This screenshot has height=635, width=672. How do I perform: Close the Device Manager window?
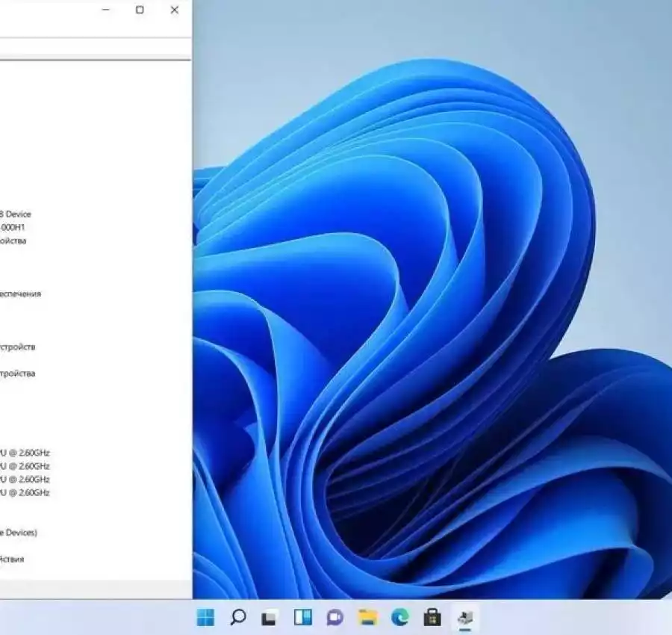174,10
